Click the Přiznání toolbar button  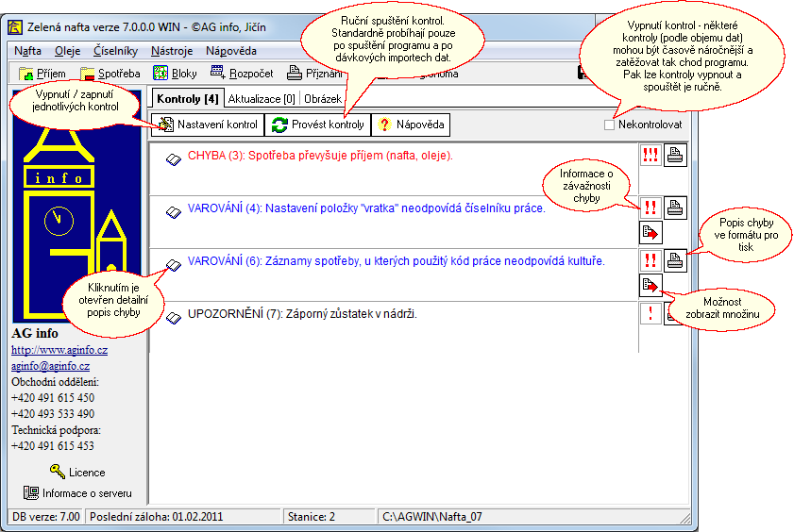tap(315, 74)
